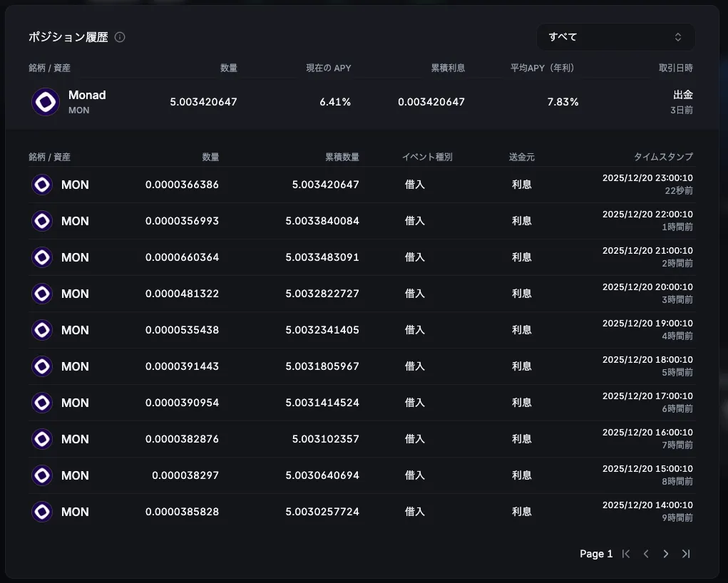This screenshot has height=583, width=728.
Task: Click MON icon in 14:00:10 row
Action: (x=42, y=512)
